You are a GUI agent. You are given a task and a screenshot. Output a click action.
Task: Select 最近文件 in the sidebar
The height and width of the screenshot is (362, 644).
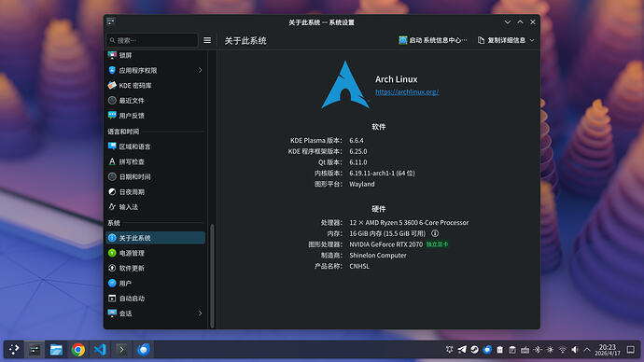(155, 101)
